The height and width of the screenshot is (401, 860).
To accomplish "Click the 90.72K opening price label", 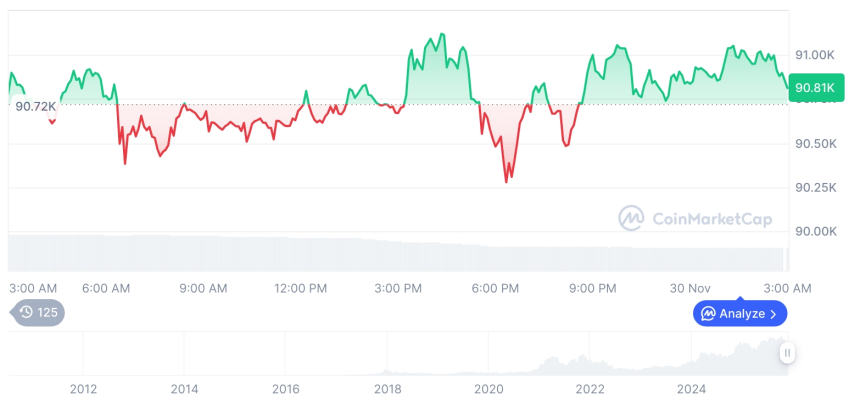I will point(35,105).
